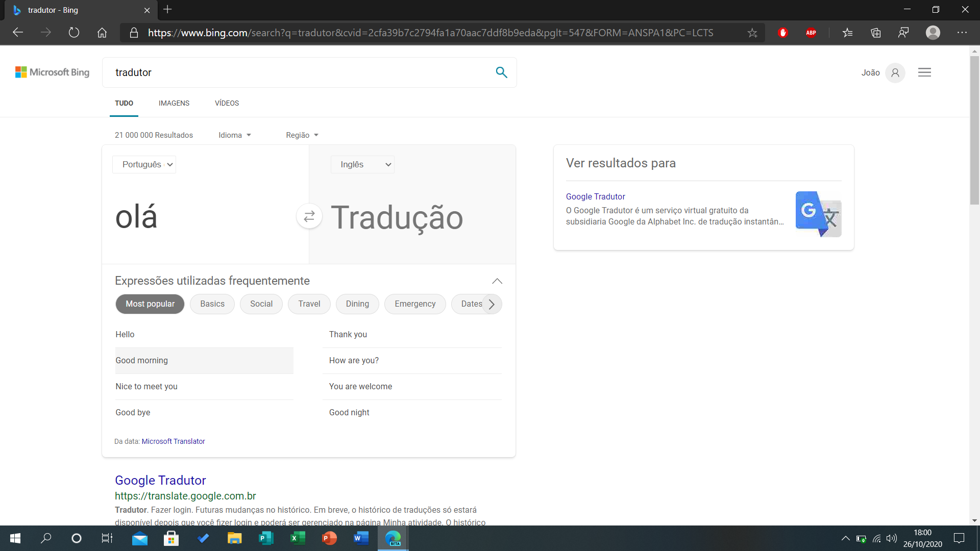Open the Excel icon in the taskbar

click(298, 538)
